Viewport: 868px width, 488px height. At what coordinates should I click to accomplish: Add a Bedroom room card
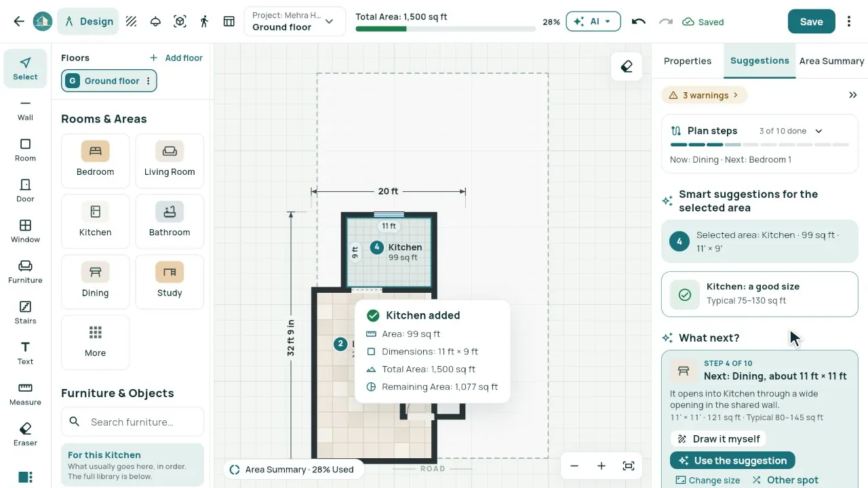pyautogui.click(x=95, y=161)
